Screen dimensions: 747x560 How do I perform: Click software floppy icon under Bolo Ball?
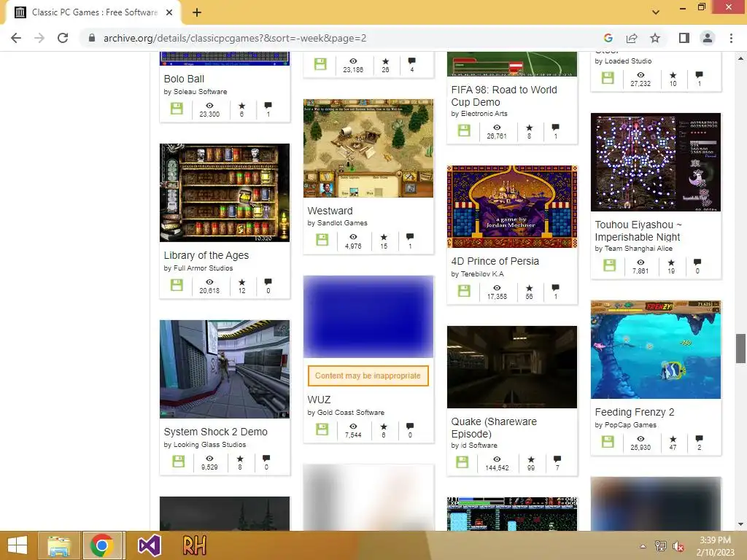coord(177,109)
